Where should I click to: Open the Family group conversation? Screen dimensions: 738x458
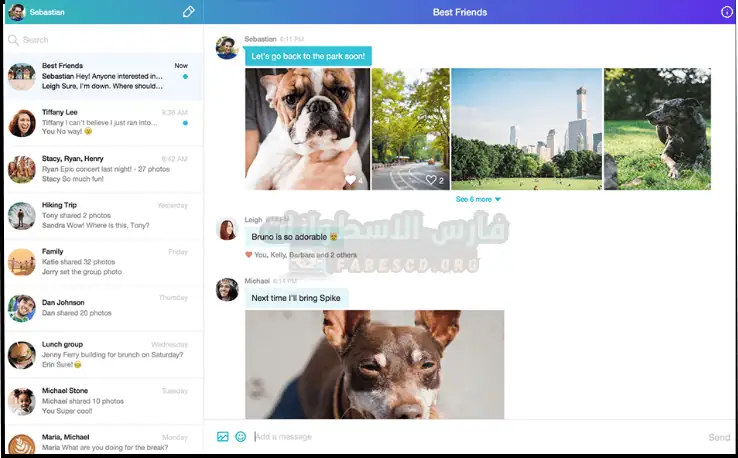coord(102,262)
